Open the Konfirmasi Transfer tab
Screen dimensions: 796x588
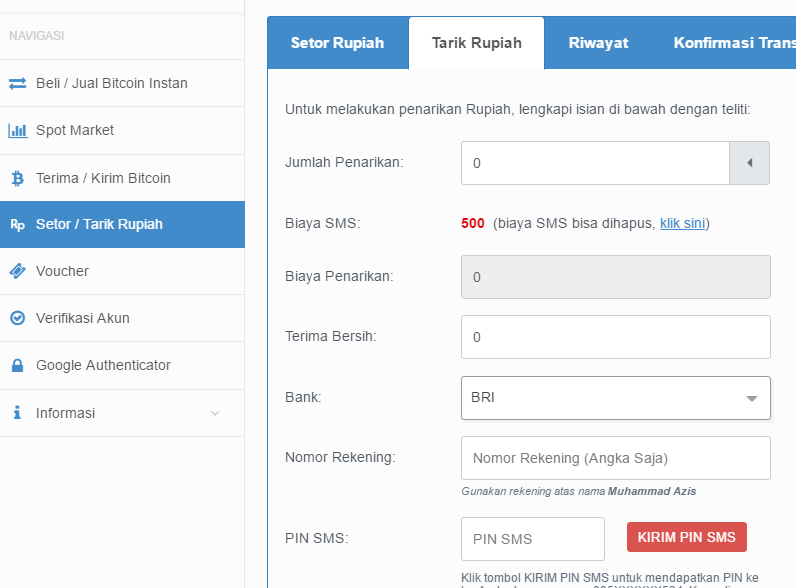point(733,43)
